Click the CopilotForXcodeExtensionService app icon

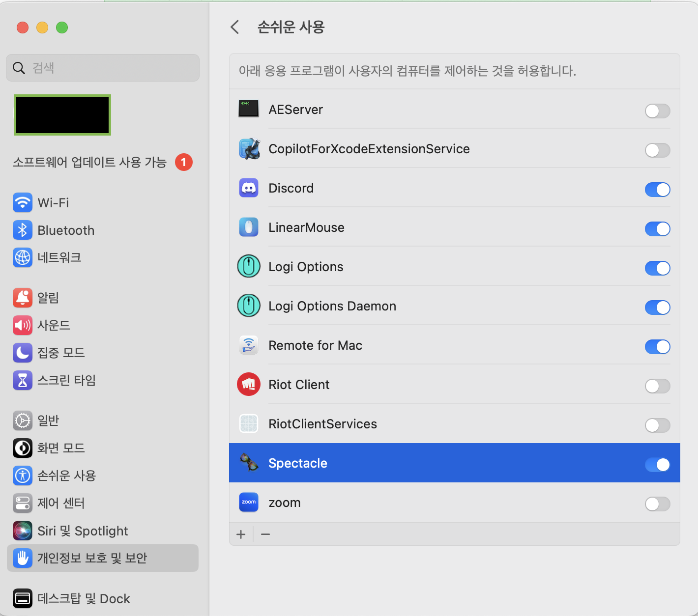[x=249, y=149]
